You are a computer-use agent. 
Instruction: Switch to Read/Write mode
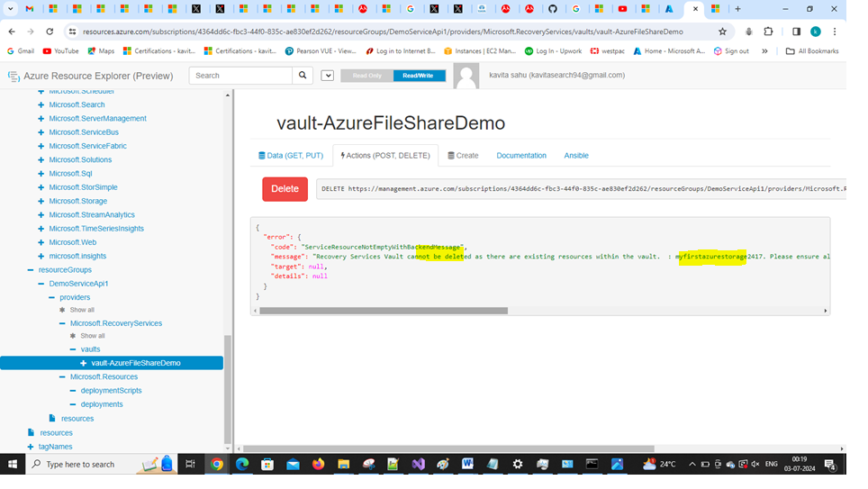(418, 76)
